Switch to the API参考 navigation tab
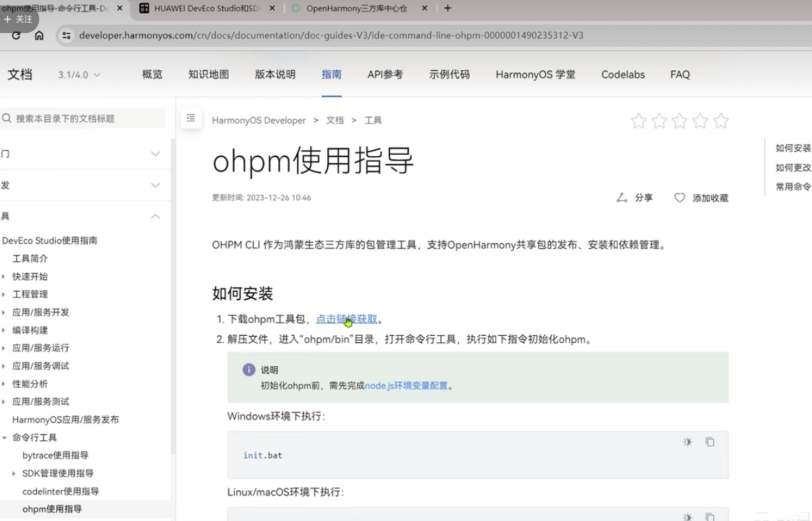 (x=385, y=74)
